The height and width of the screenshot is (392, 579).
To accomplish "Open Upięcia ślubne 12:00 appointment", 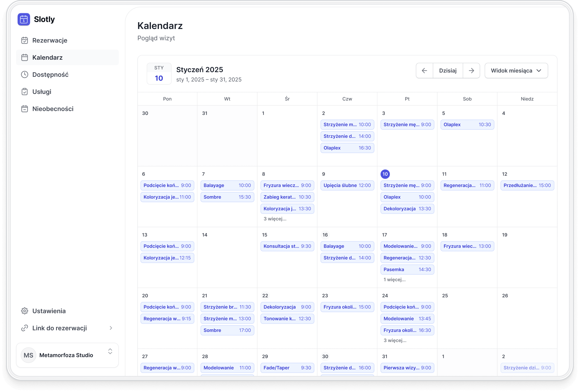I will (x=347, y=185).
